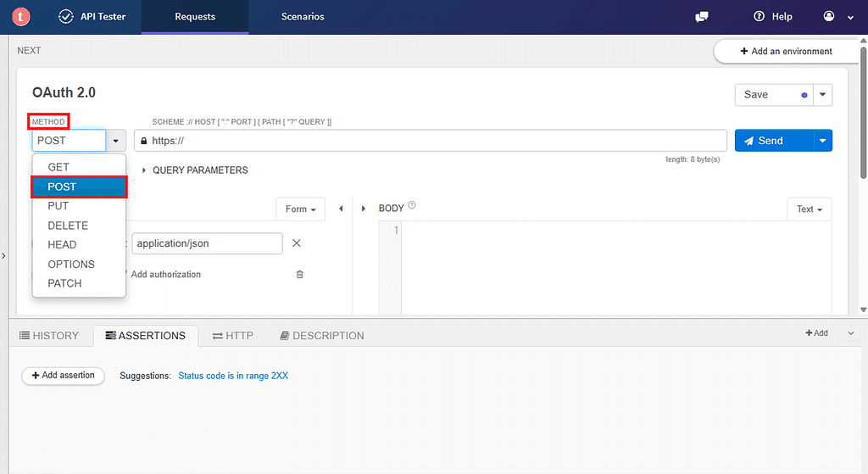
Task: Send the request
Action: pyautogui.click(x=774, y=141)
